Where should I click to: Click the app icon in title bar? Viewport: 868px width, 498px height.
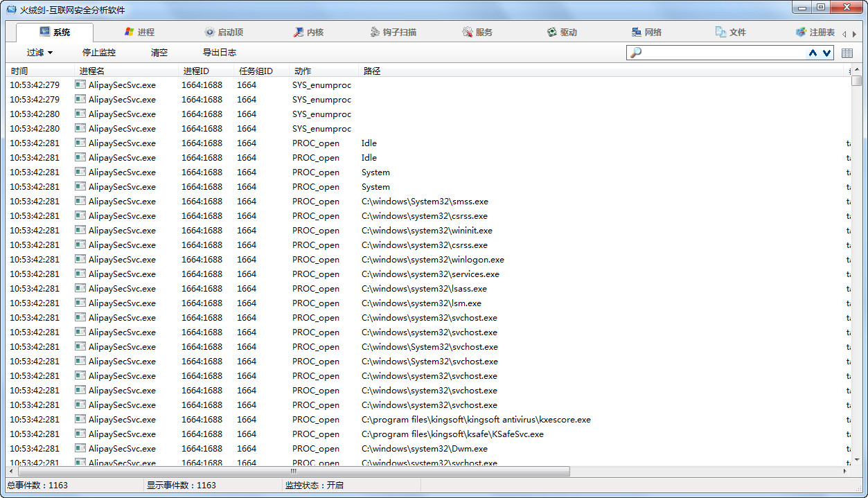point(11,10)
